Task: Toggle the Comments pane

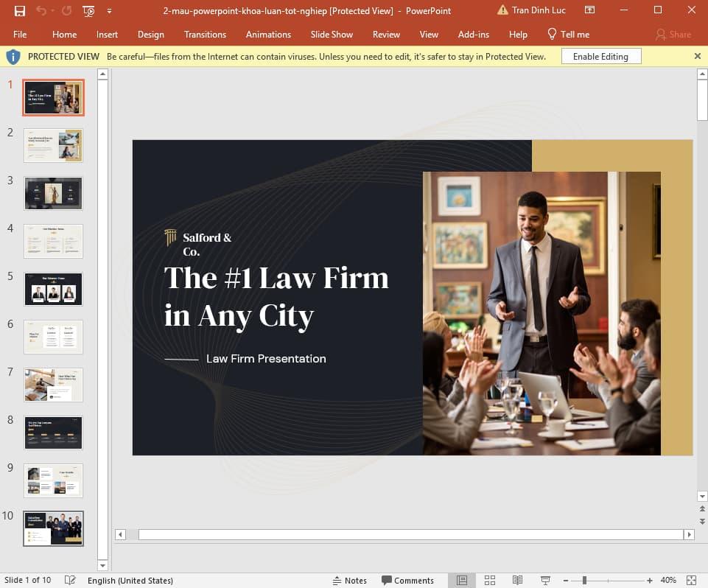Action: tap(409, 580)
